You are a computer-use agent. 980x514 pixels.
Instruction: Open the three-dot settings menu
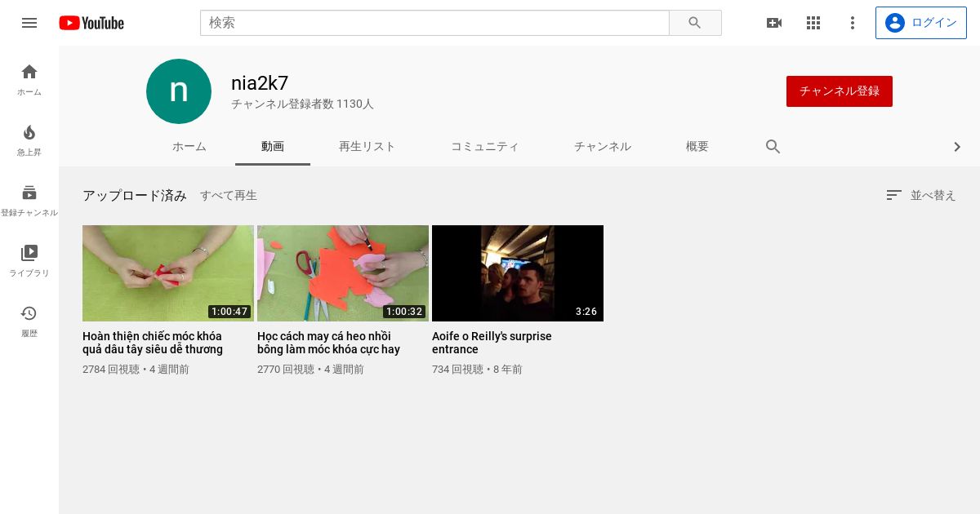click(853, 23)
